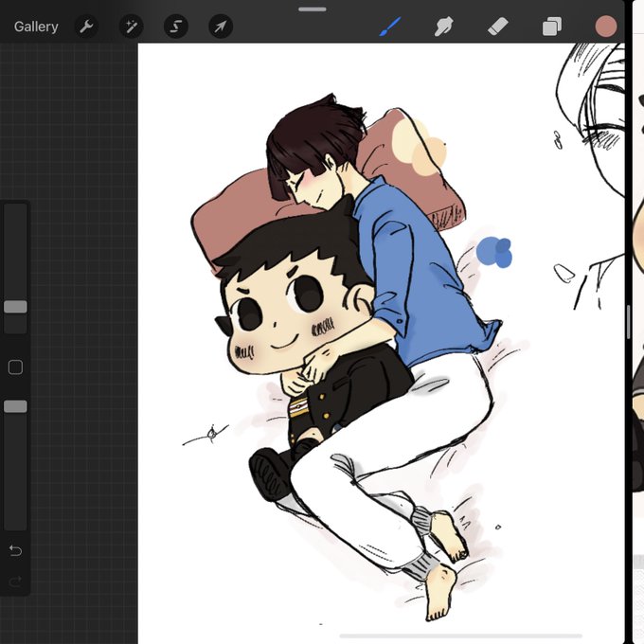Adjust the brush size slider

[x=15, y=307]
